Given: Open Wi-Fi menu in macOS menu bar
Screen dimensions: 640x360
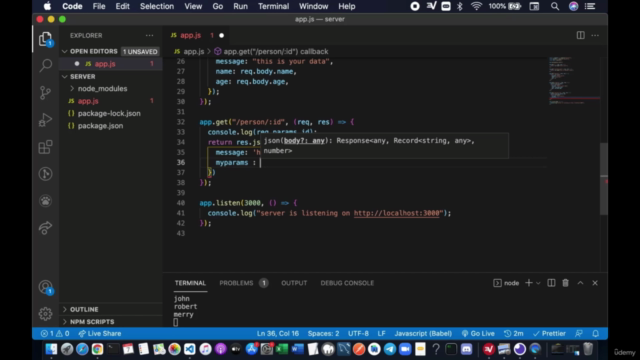Looking at the screenshot, I should (476, 6).
